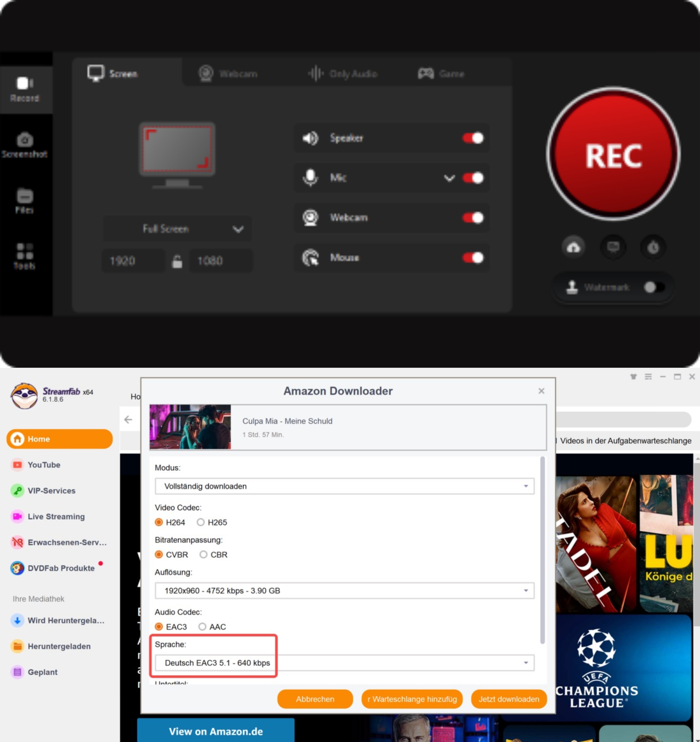Click the Webcam icon in options list
700x742 pixels.
(x=310, y=218)
